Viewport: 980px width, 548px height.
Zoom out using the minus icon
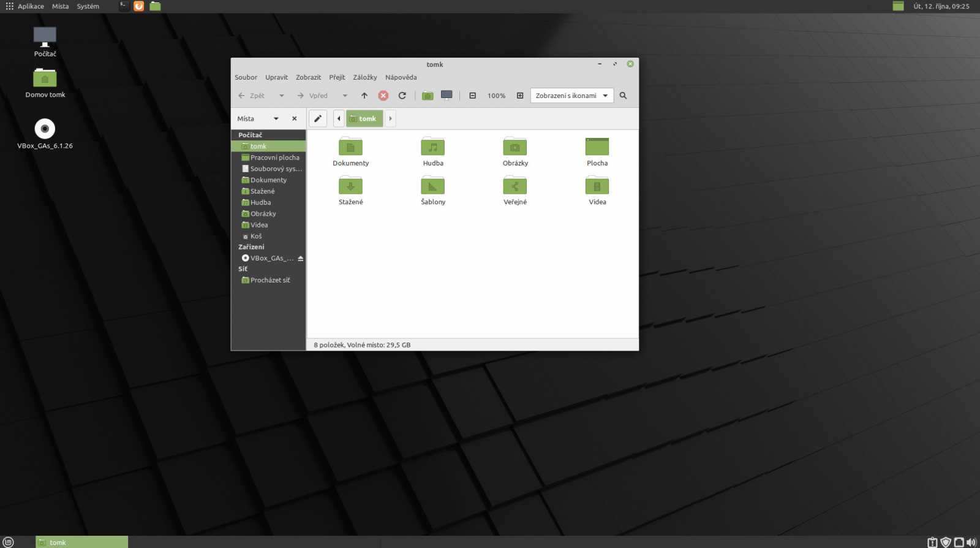(473, 96)
